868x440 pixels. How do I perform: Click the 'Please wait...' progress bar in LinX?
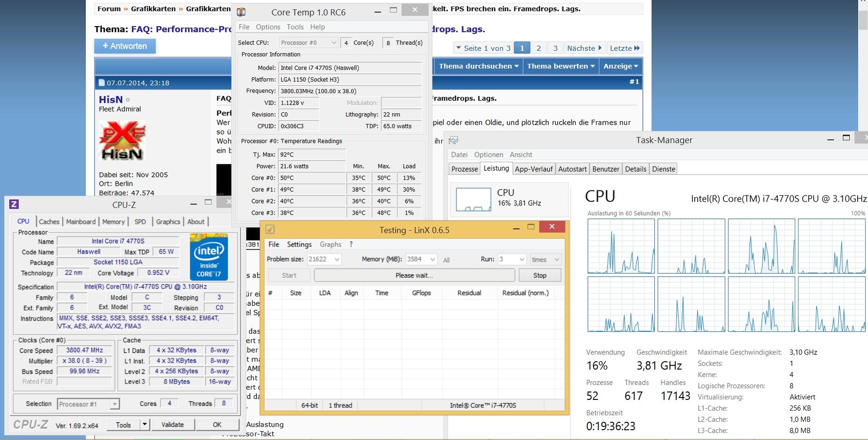[x=414, y=275]
